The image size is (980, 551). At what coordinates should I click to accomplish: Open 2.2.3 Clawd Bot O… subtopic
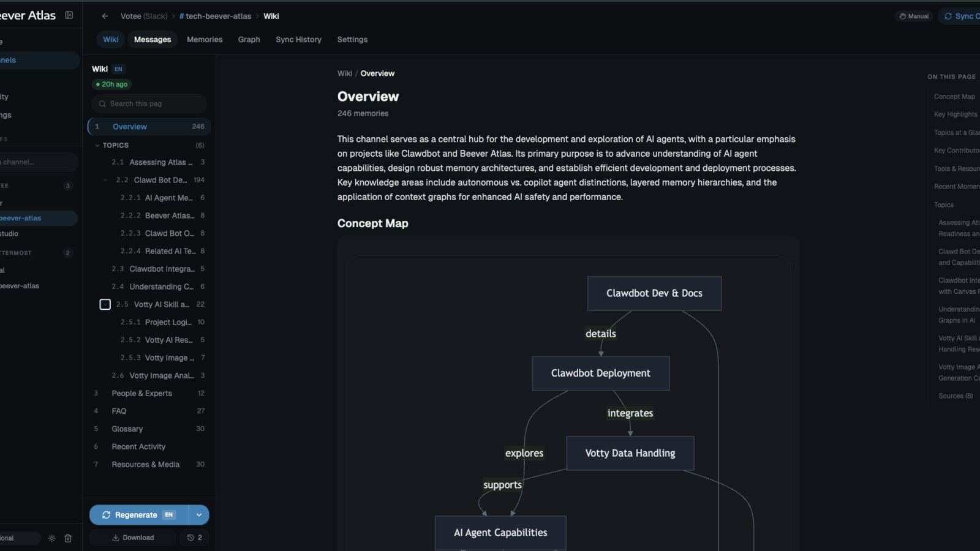tap(162, 233)
